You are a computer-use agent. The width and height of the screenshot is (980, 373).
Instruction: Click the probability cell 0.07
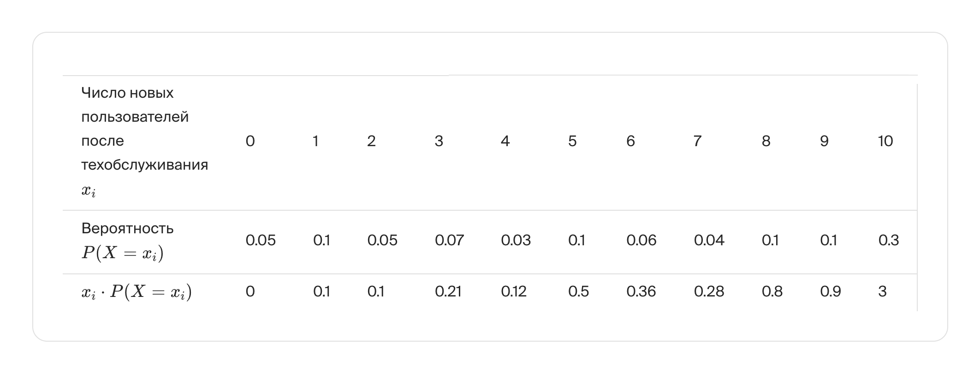coord(449,240)
